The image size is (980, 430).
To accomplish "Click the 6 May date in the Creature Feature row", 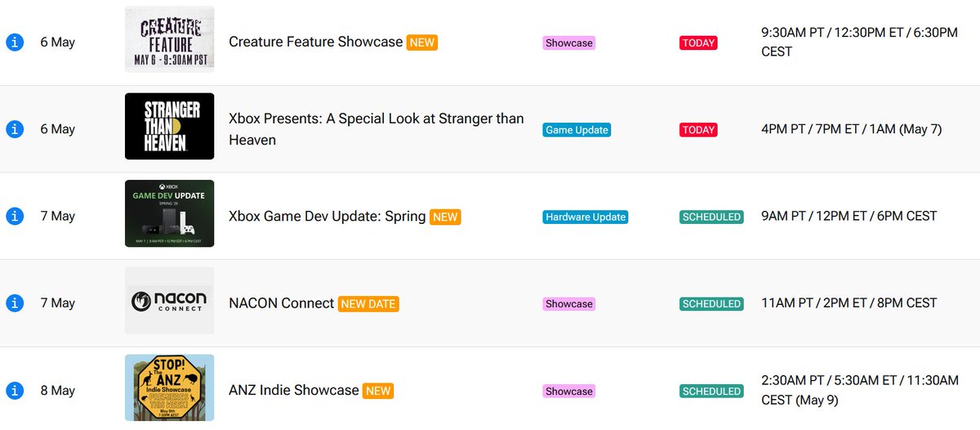I will point(57,43).
